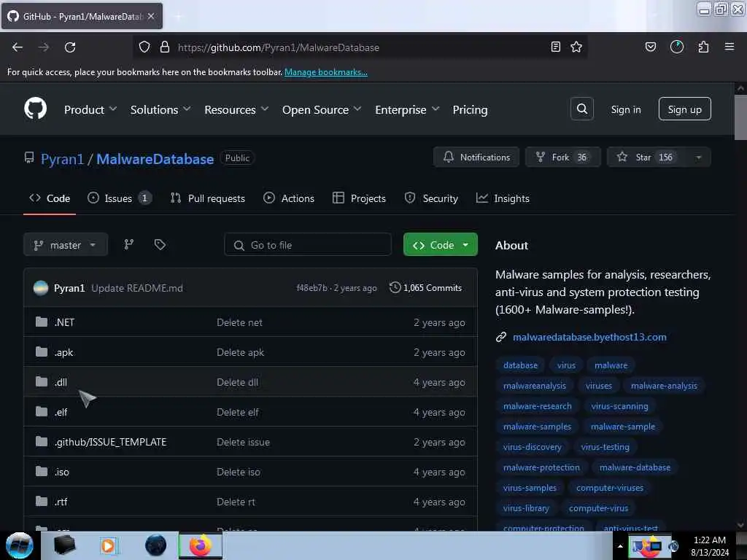Screen dimensions: 747x560
Task: Open the .dll folder
Action: click(x=61, y=382)
